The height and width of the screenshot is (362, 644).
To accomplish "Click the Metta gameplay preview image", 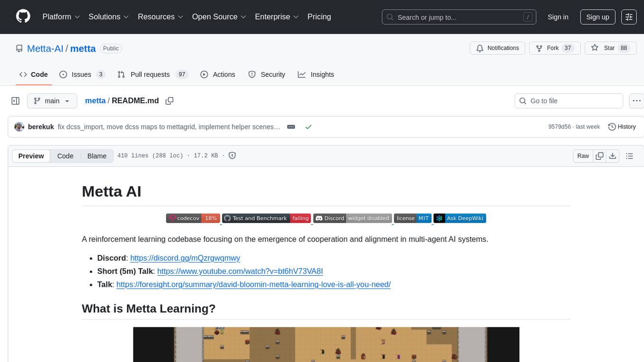I will click(x=326, y=344).
